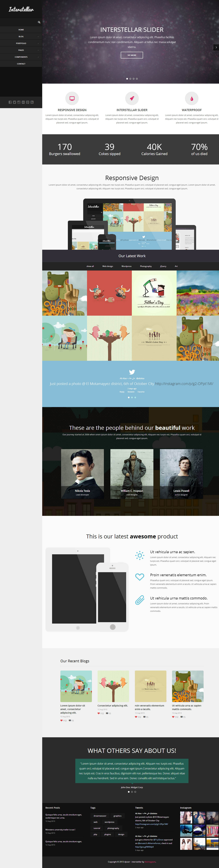Select the fourth hero slider dot
The height and width of the screenshot is (868, 219).
pyautogui.click(x=137, y=79)
